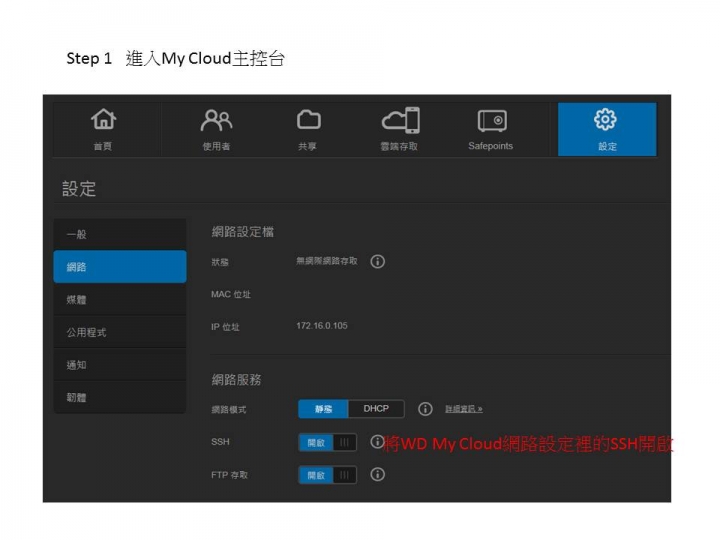Click the 設定 page title
This screenshot has width=720, height=540.
(79, 189)
